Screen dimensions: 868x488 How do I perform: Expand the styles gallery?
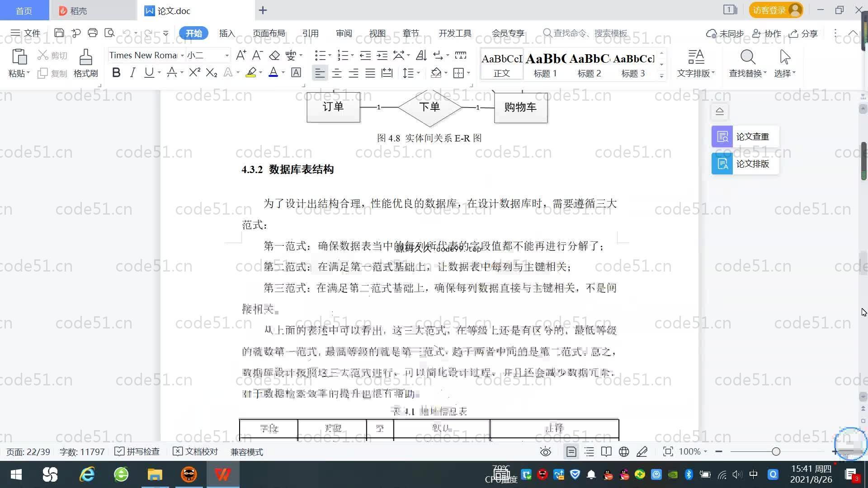(662, 75)
